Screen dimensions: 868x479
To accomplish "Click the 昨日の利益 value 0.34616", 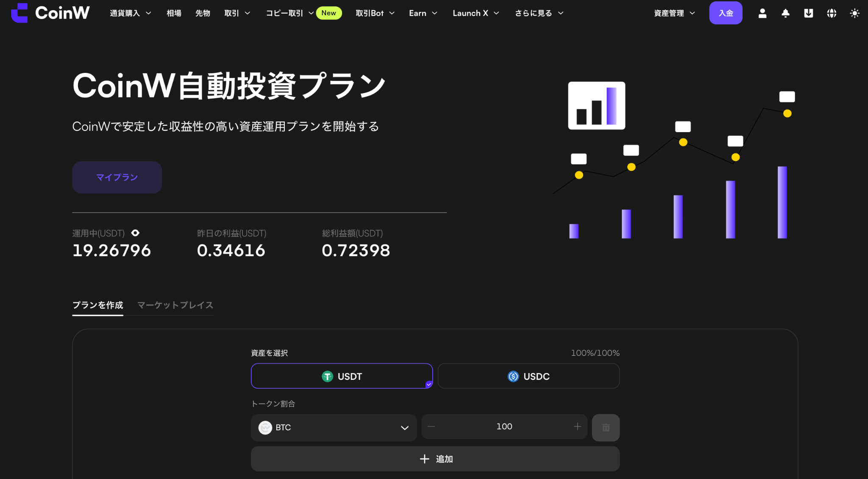I will 231,250.
